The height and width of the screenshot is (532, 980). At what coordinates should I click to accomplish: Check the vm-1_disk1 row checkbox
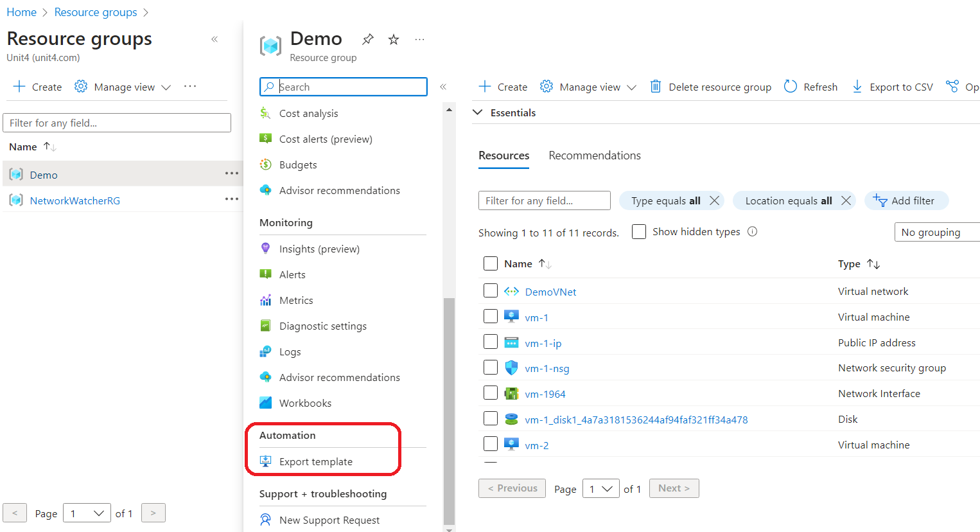[491, 418]
